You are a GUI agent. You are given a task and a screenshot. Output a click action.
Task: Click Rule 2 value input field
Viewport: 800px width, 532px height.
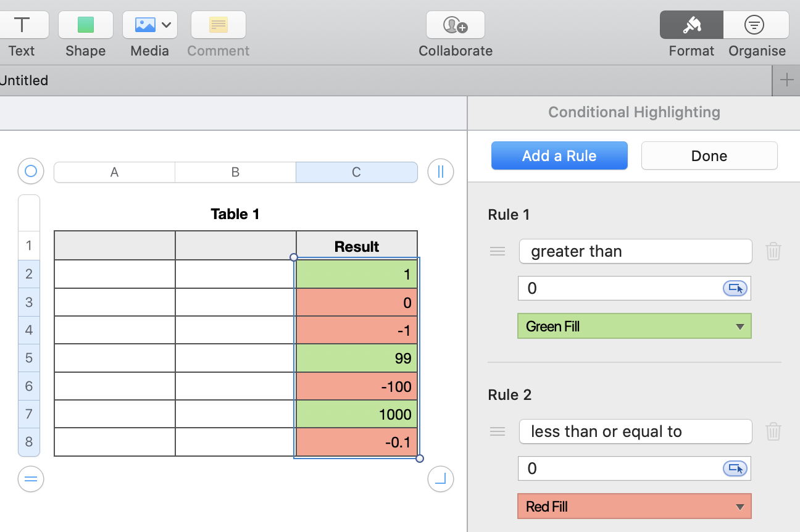coord(620,468)
